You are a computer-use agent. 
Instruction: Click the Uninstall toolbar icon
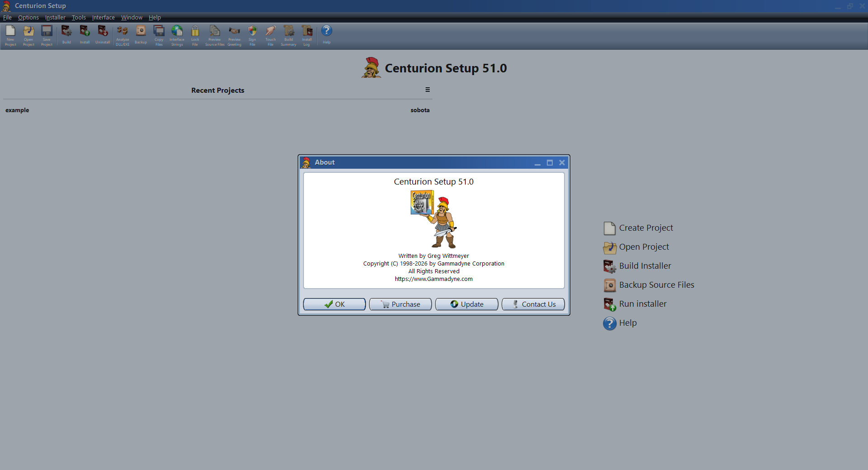point(103,35)
